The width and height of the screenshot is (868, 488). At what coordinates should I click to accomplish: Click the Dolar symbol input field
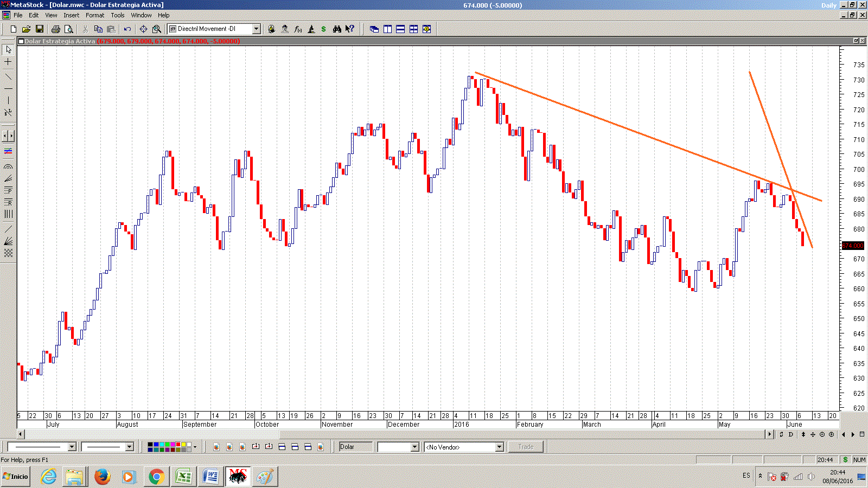tap(355, 447)
